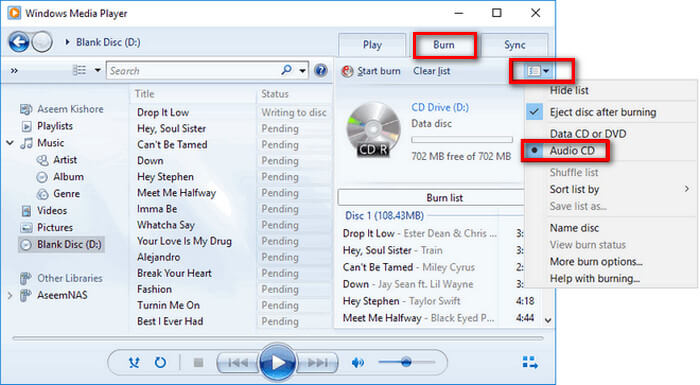Switch to the Sync tab

pyautogui.click(x=515, y=45)
